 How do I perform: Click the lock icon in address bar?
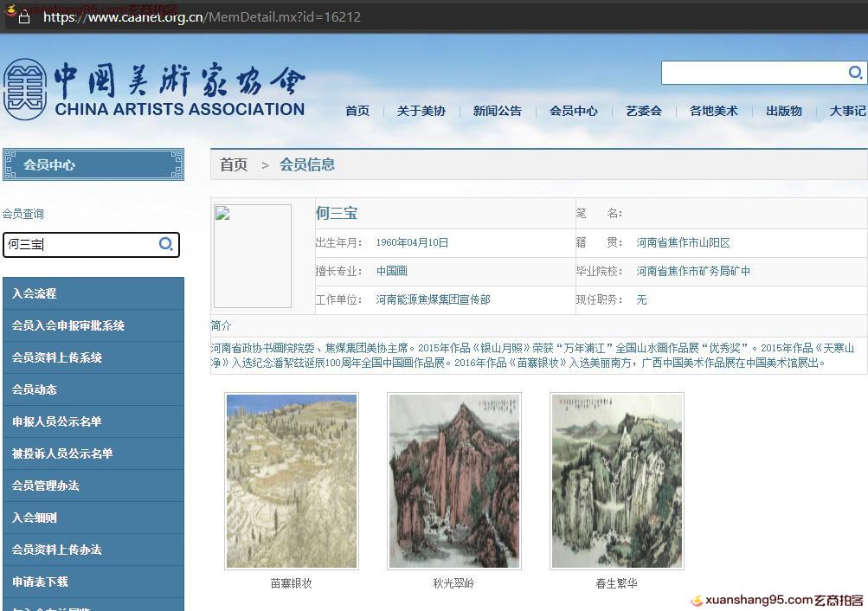point(24,17)
